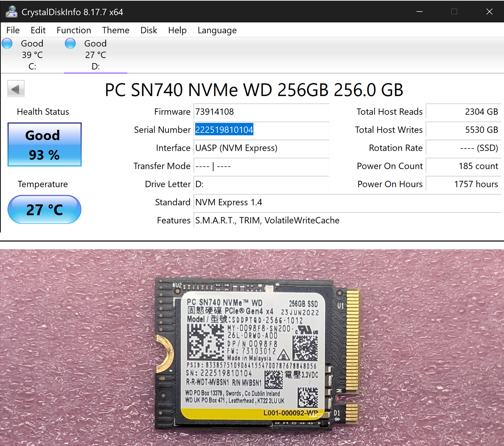Click the Total Host Writes label

tap(389, 130)
